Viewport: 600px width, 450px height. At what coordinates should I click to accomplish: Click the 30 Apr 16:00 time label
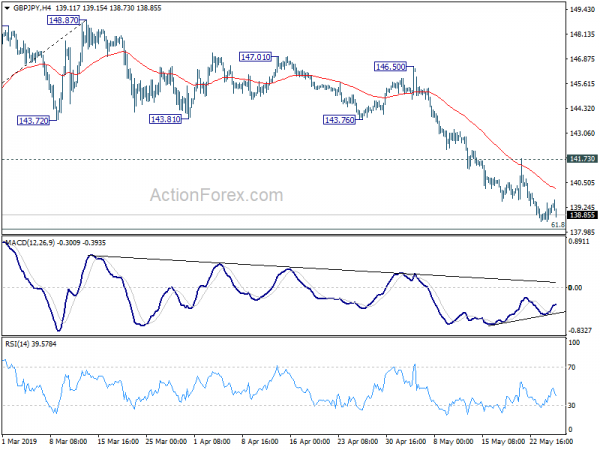[406, 441]
